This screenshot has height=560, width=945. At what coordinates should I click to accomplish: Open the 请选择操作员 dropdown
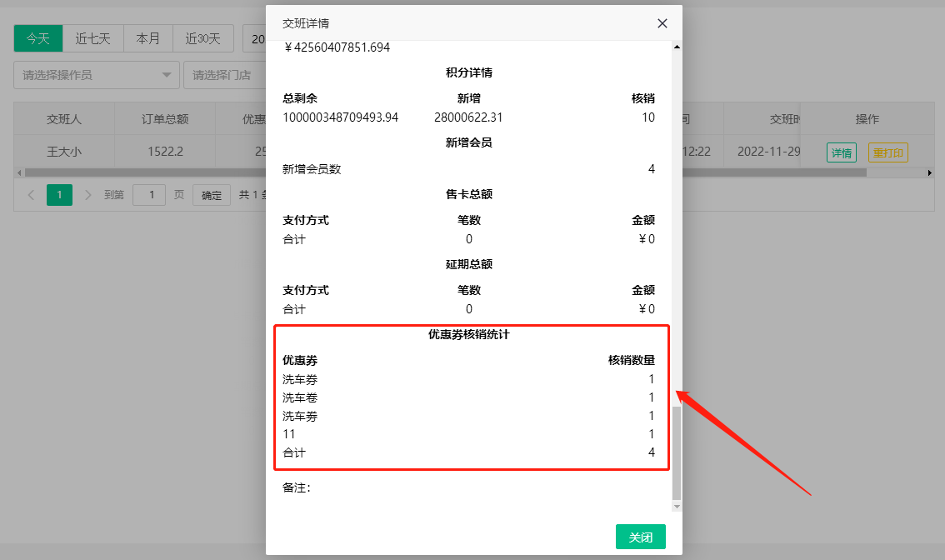coord(97,75)
